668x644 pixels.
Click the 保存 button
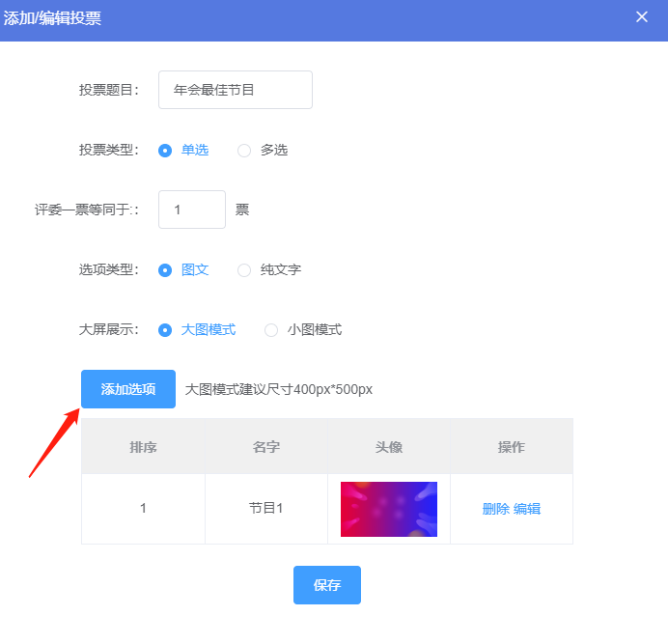[x=326, y=585]
